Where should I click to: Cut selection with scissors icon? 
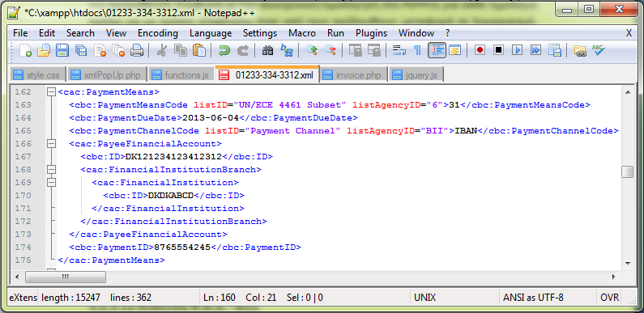click(162, 50)
